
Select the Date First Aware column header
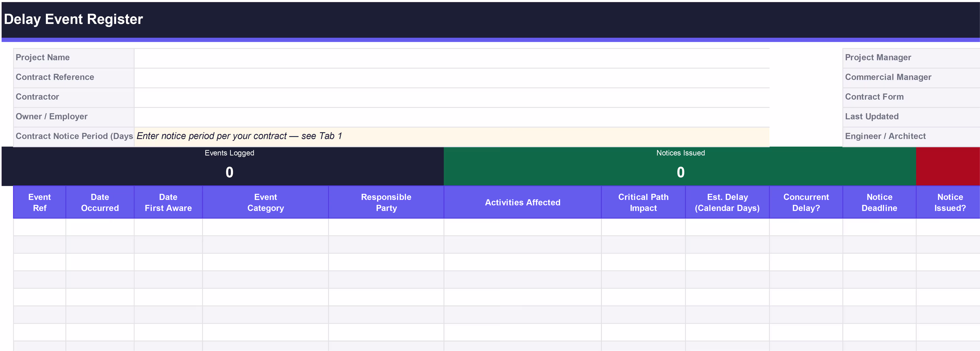pos(168,202)
